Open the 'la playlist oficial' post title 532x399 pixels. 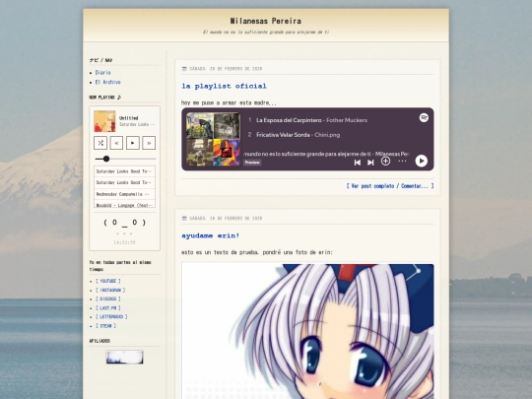224,86
